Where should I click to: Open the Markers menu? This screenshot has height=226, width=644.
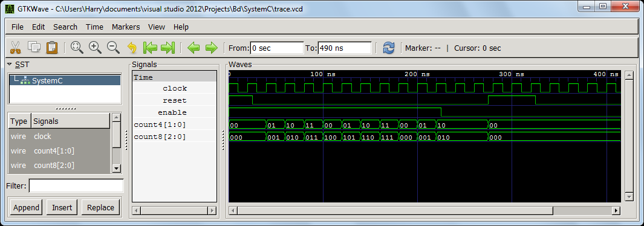[x=126, y=27]
